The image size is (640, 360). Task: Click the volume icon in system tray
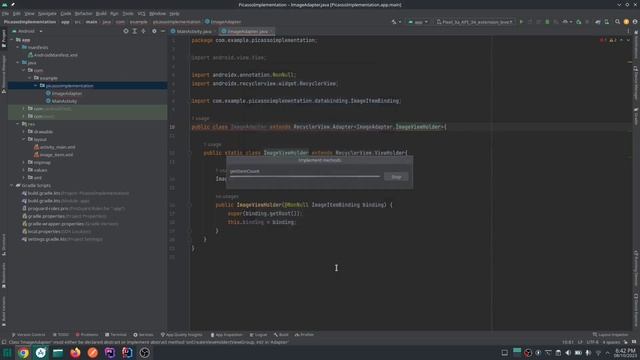(568, 353)
